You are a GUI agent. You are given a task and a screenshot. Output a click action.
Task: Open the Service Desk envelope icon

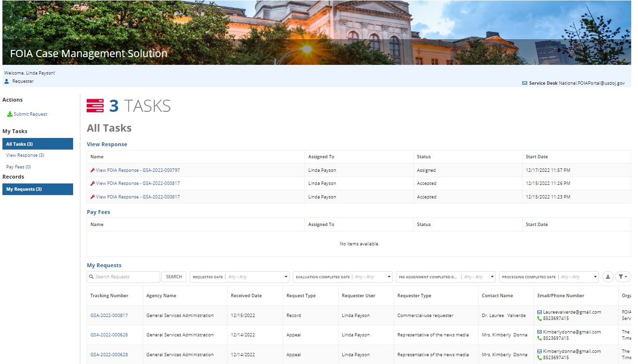point(524,83)
